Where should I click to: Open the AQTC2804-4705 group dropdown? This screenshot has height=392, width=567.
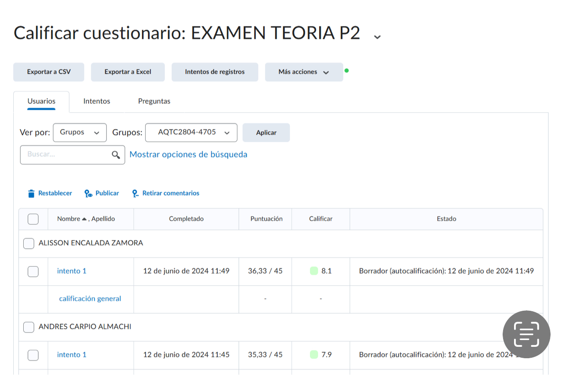click(191, 132)
